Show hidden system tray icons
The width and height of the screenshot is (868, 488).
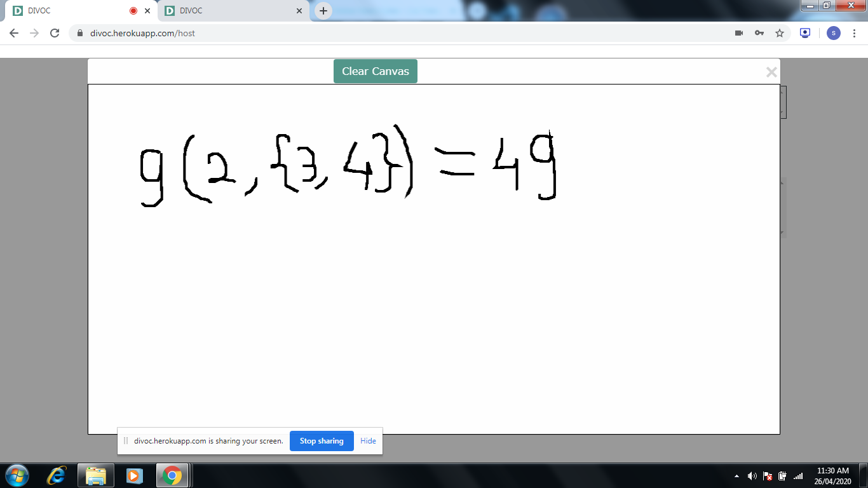pyautogui.click(x=736, y=476)
